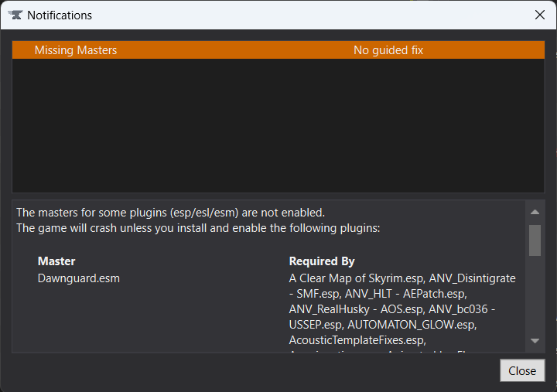Screen dimensions: 557x392
Task: Click the Mod Organizer anvil icon in title bar
Action: point(14,15)
